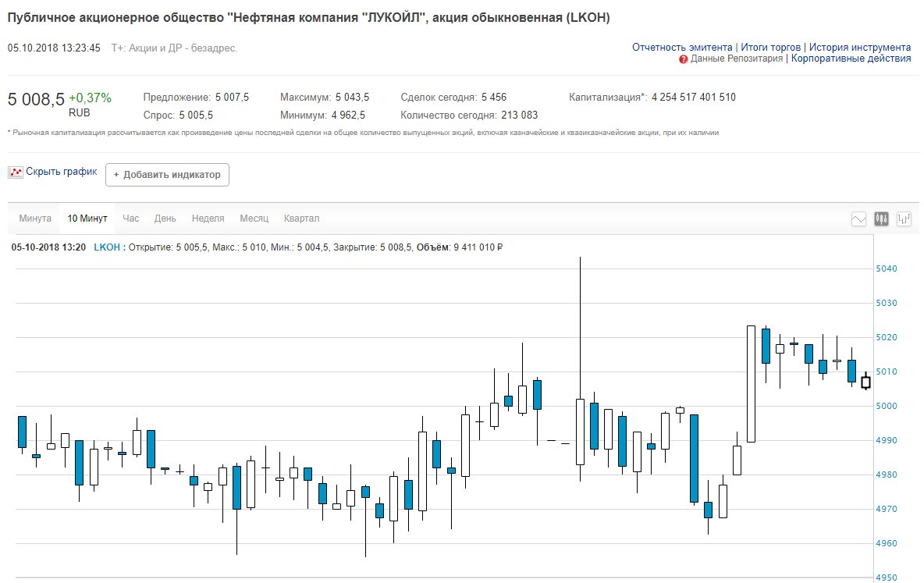Open the Данные Репозитария link
This screenshot has height=583, width=924.
[x=737, y=59]
